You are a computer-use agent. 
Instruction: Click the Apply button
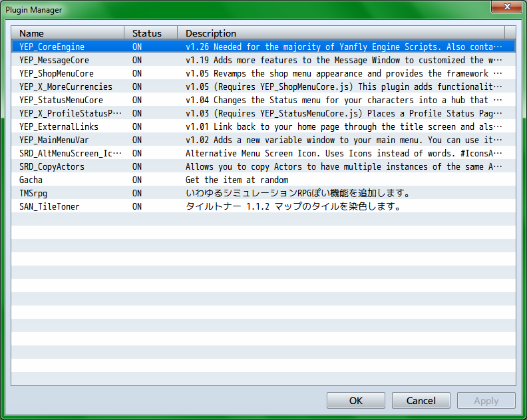tap(486, 401)
